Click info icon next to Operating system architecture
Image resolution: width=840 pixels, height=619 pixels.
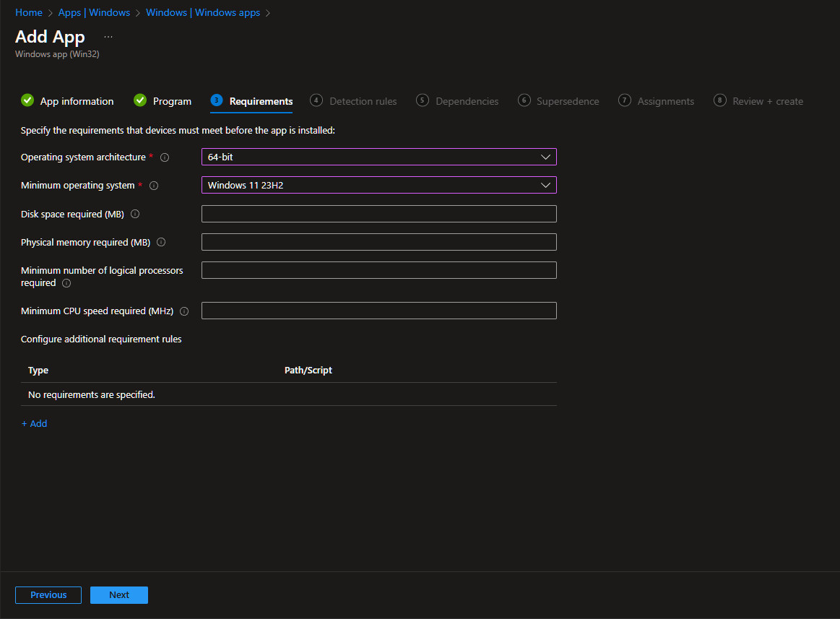point(165,157)
